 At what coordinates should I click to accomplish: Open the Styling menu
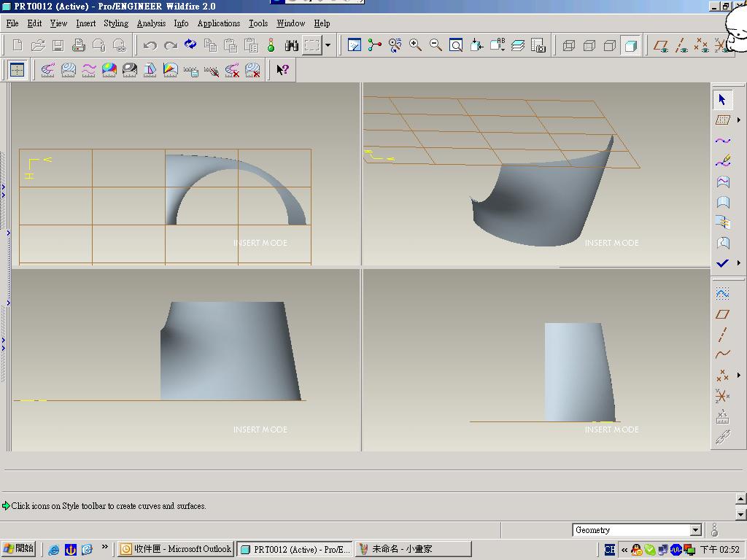(x=116, y=23)
